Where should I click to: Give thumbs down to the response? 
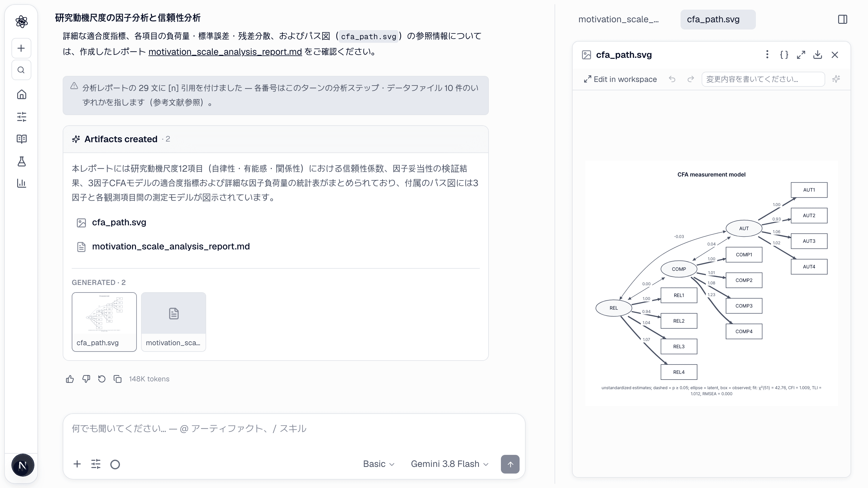point(86,379)
